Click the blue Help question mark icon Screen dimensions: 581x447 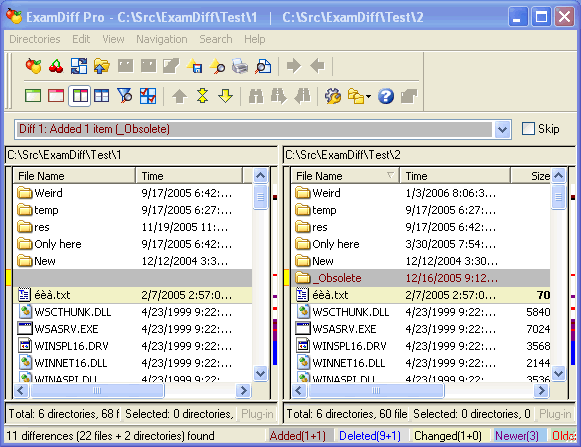point(386,96)
